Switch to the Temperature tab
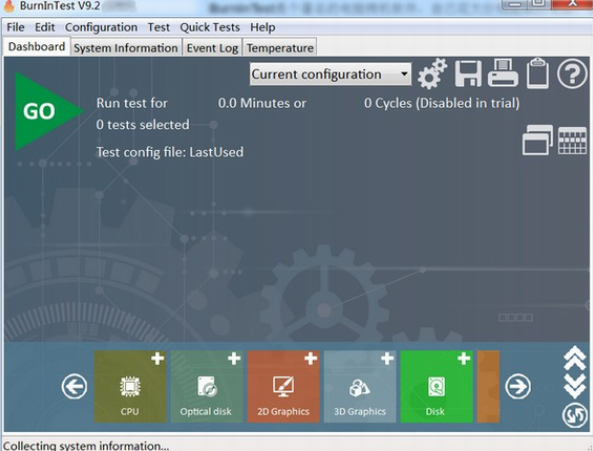This screenshot has width=593, height=451. pos(280,48)
